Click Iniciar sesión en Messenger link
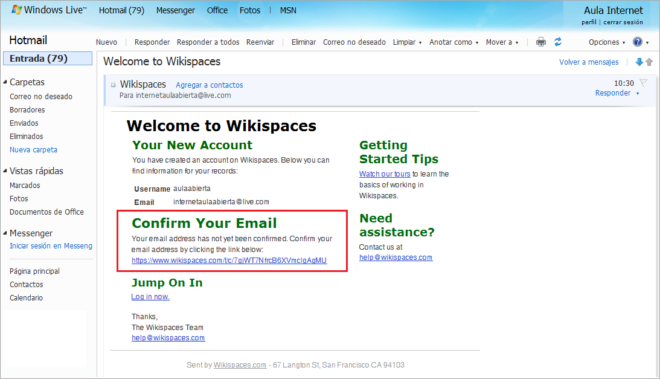This screenshot has width=660, height=379. (x=51, y=246)
